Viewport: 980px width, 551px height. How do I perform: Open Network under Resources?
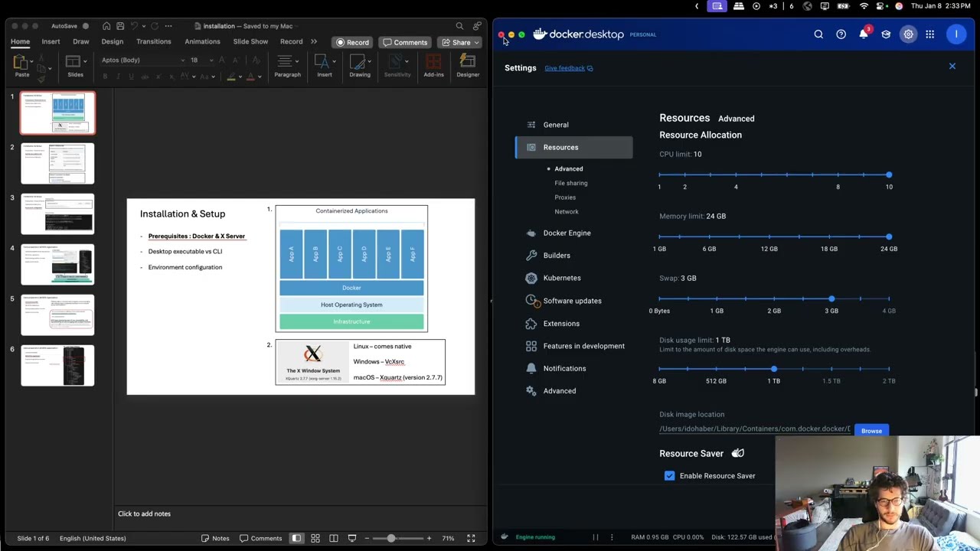coord(567,212)
